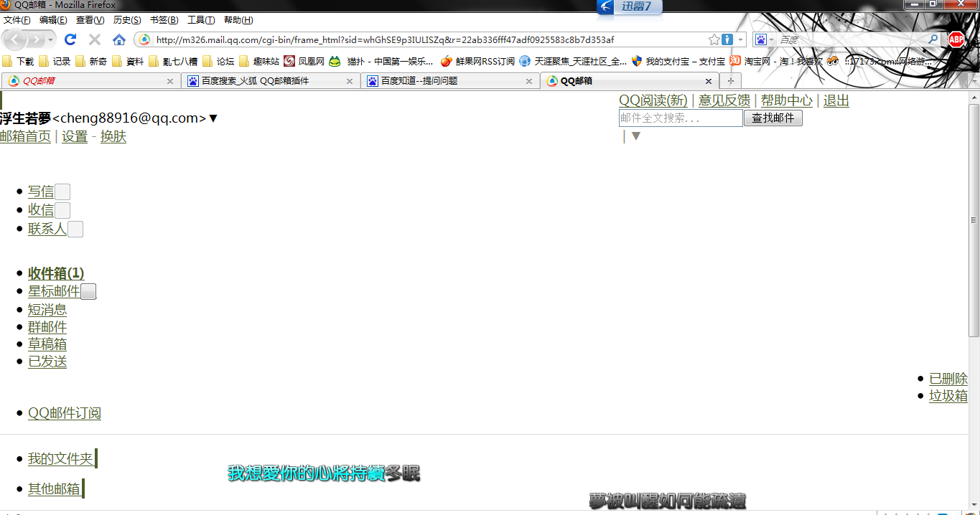The image size is (980, 515).
Task: Open the 凤凰网 bookmark icon
Action: point(289,61)
